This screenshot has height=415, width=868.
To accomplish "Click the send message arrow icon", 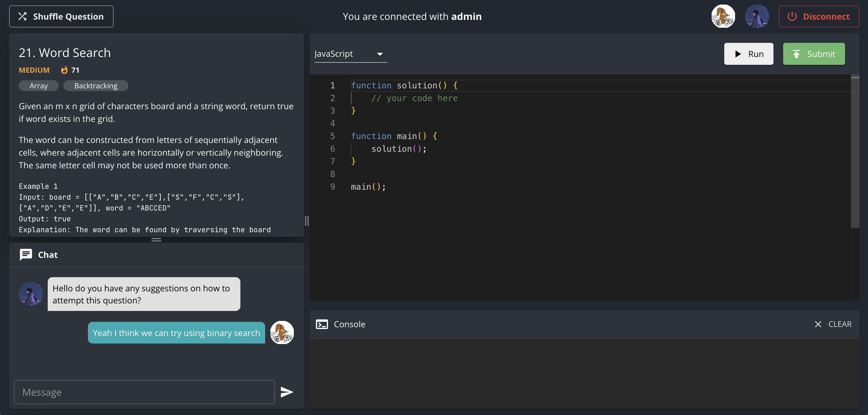I will 287,392.
